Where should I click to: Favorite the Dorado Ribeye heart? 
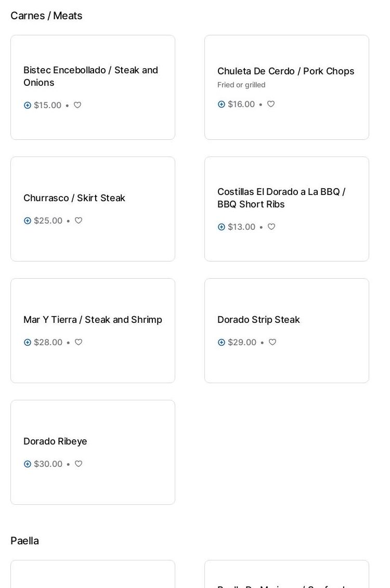pyautogui.click(x=79, y=464)
